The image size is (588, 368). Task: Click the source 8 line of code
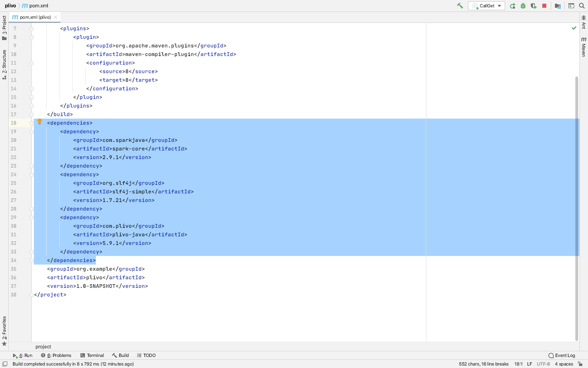click(x=129, y=72)
